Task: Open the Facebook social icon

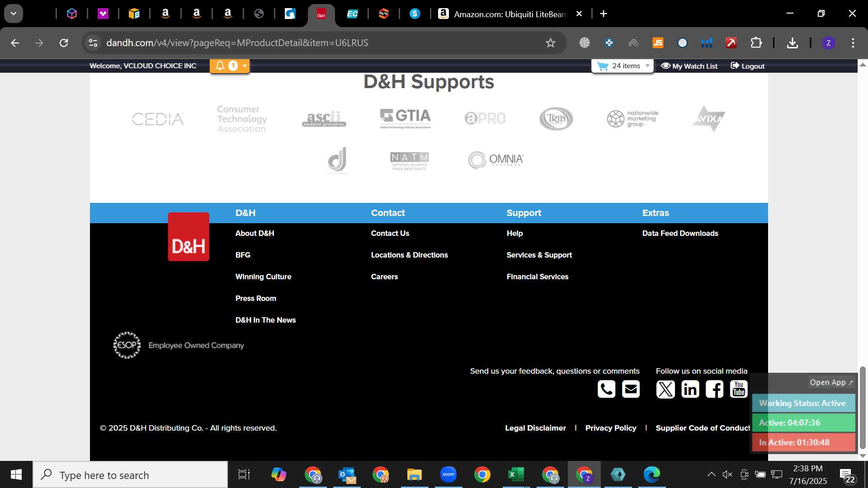Action: 714,389
